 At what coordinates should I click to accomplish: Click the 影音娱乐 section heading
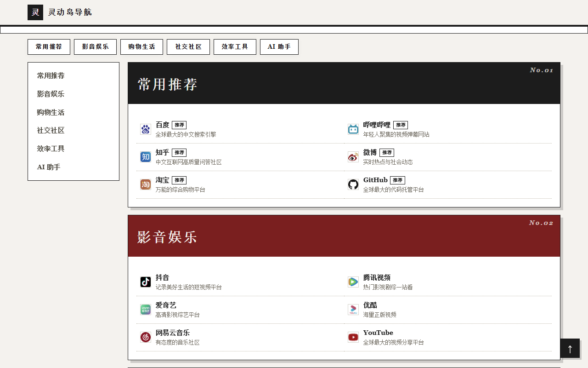tap(168, 237)
